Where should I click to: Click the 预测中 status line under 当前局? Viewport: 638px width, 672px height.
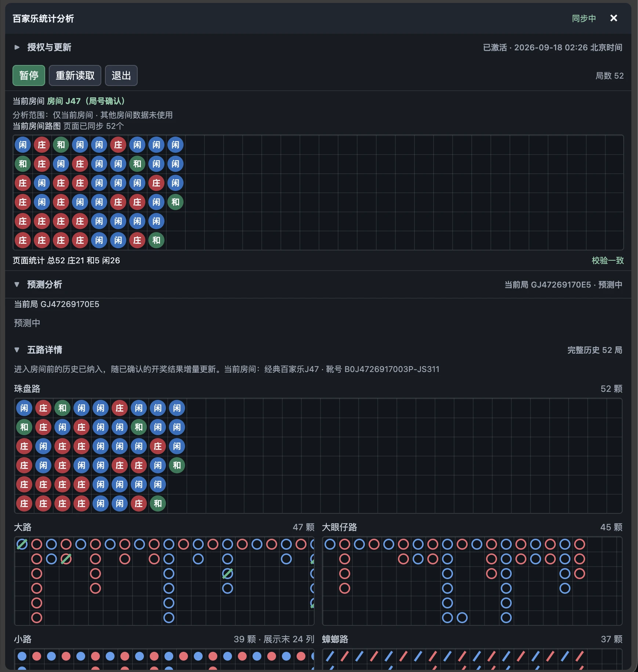pos(27,323)
